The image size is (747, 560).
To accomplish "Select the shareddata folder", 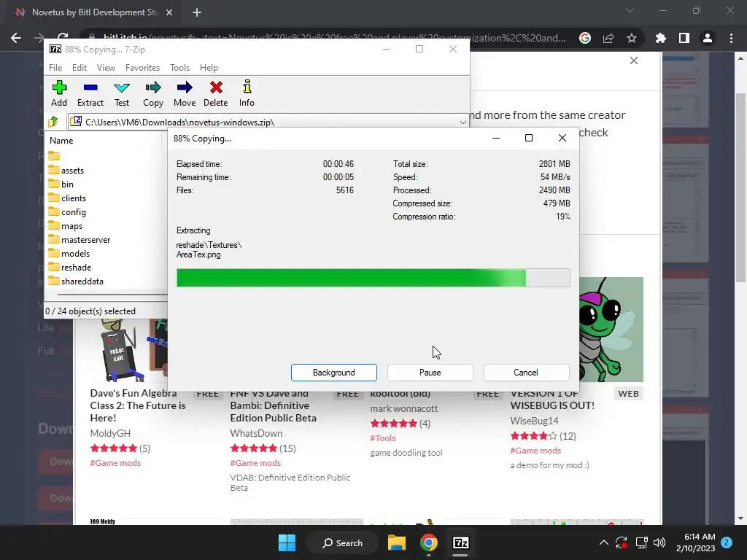I will 76,281.
